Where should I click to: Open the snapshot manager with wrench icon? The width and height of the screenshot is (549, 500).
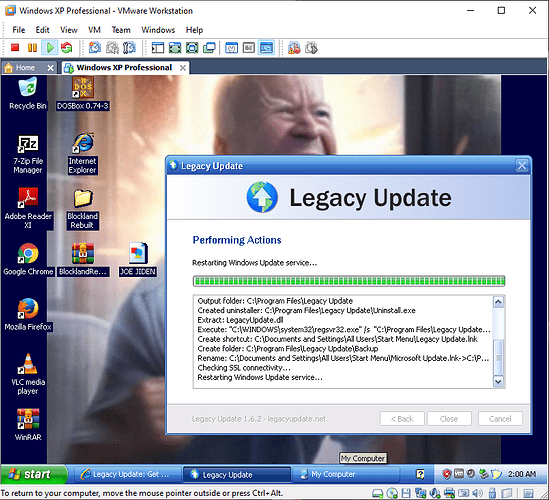coord(129,48)
